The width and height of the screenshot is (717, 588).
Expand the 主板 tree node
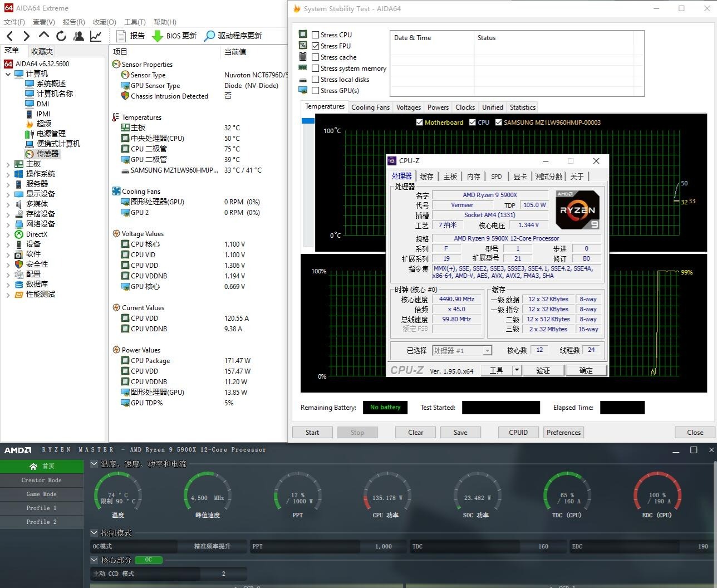pos(8,164)
